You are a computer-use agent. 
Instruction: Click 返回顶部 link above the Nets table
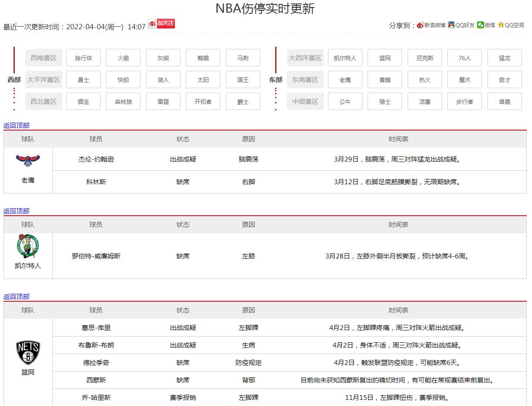[17, 296]
